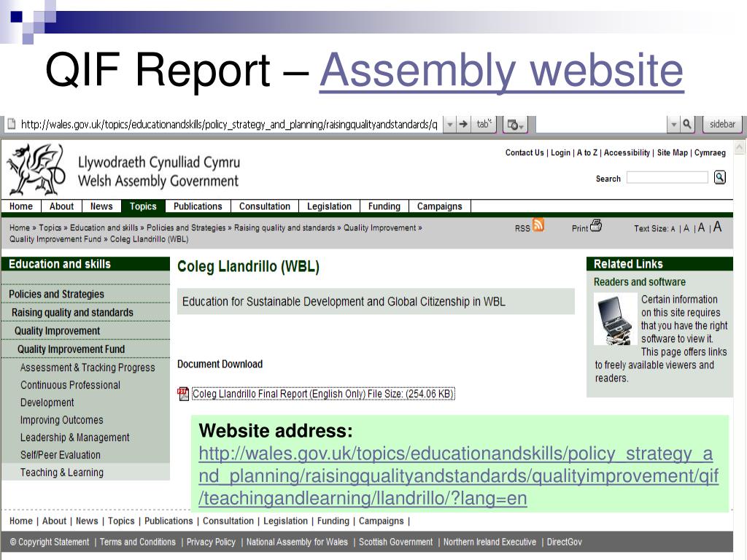Open footer Consultation link
This screenshot has height=560, width=747.
pos(228,521)
